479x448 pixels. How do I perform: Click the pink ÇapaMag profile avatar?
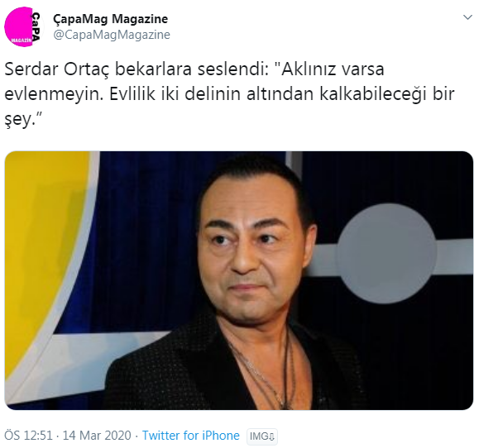click(22, 26)
